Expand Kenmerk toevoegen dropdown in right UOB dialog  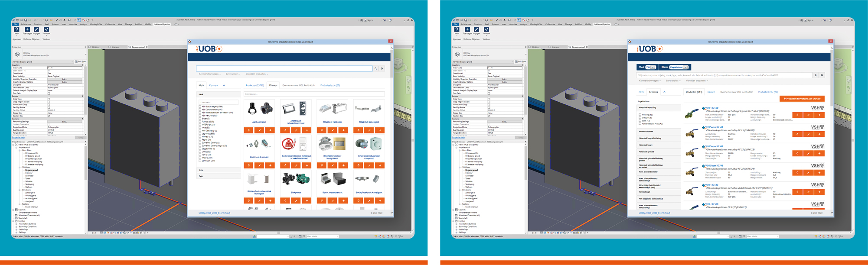[x=649, y=81]
